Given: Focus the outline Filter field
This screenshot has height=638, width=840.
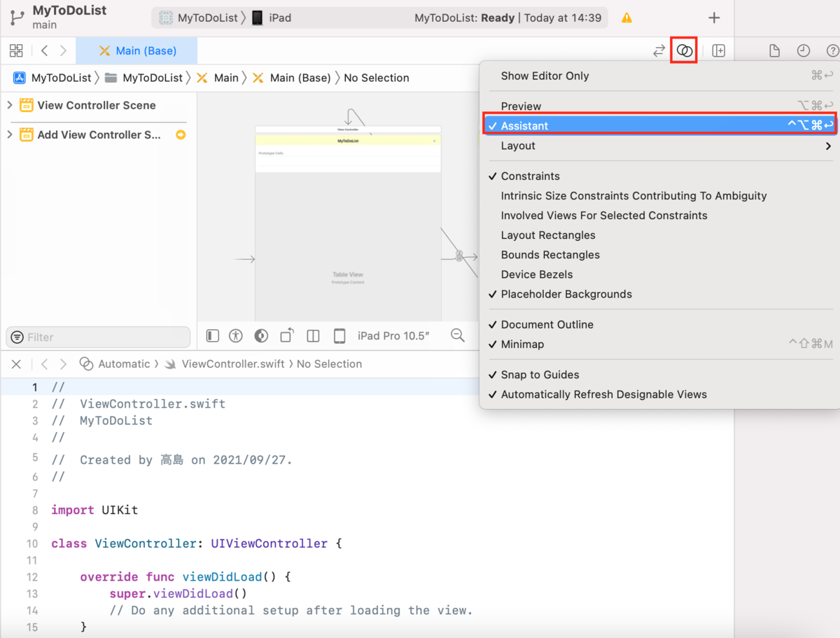Looking at the screenshot, I should pos(98,337).
